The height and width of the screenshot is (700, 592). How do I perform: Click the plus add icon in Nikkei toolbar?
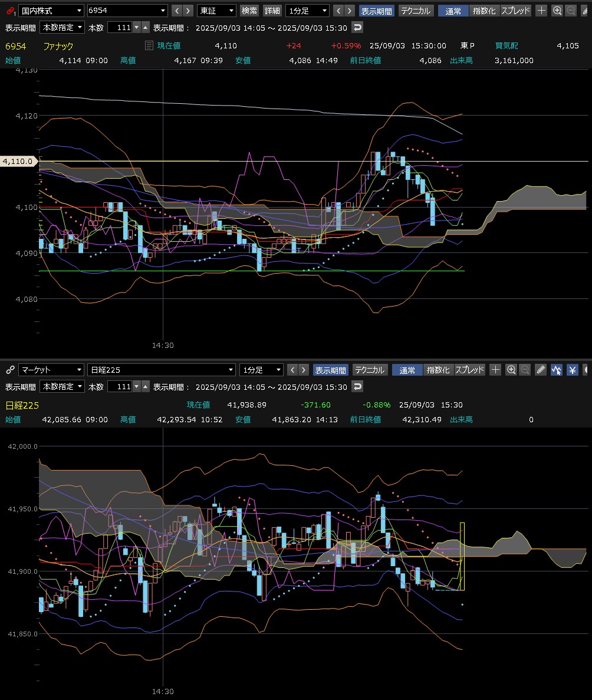point(495,370)
